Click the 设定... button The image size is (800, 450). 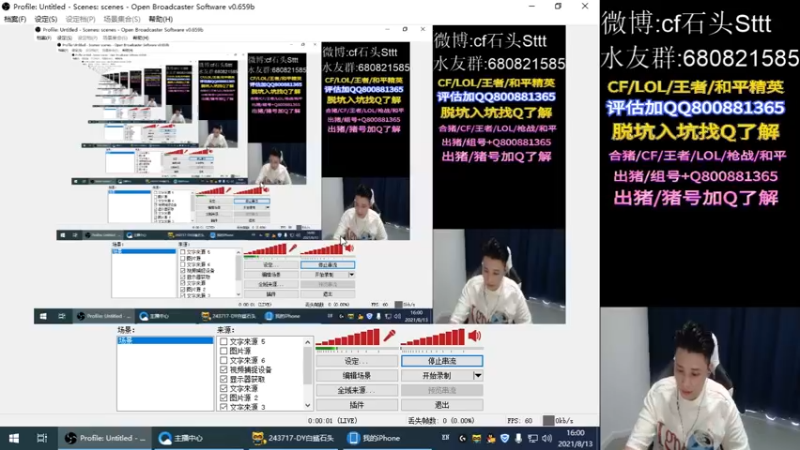tap(357, 361)
